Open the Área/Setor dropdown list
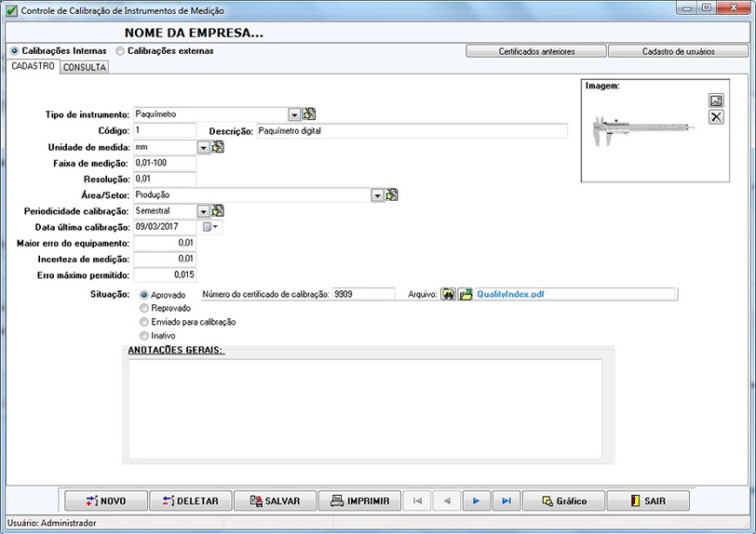756x534 pixels. 377,195
